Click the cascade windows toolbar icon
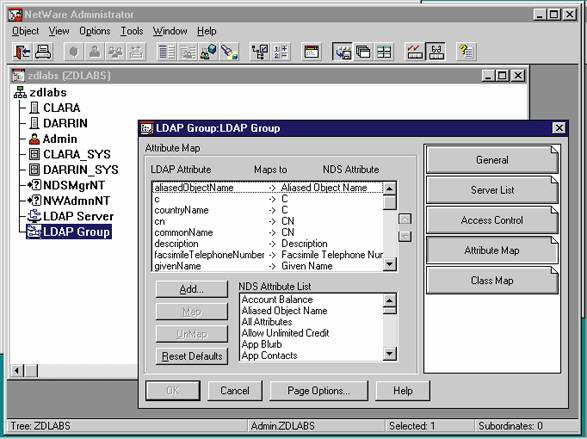This screenshot has height=439, width=587. [x=363, y=52]
